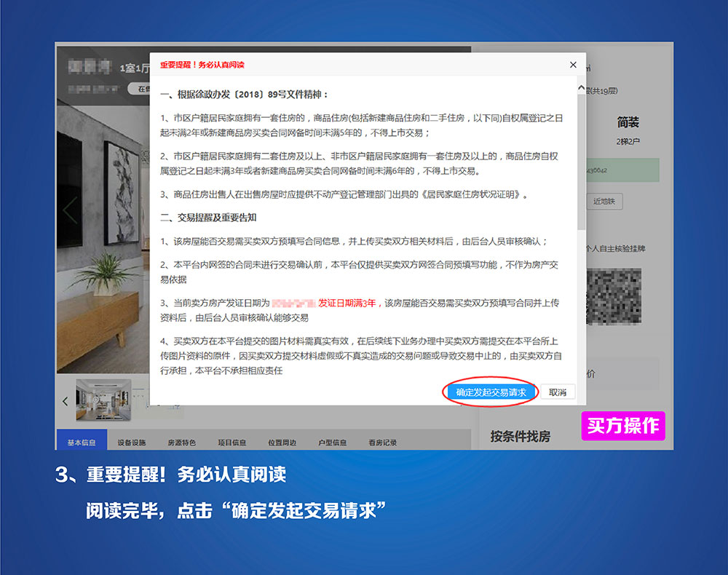The width and height of the screenshot is (728, 575).
Task: Click the 个人自主核验挂牌 label
Action: (616, 249)
